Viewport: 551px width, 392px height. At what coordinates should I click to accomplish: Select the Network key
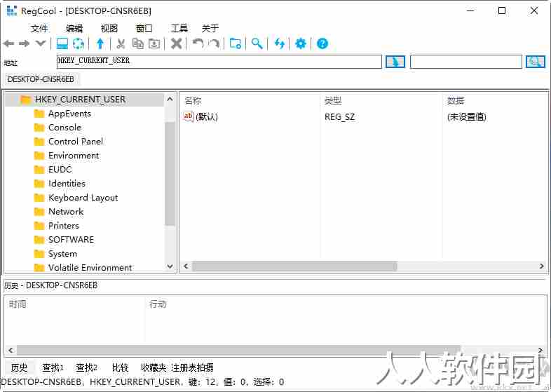[x=66, y=212]
